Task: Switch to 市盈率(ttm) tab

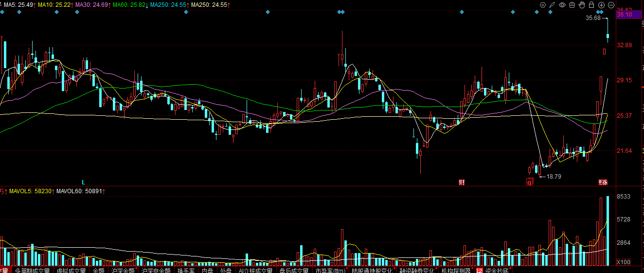Action: (x=330, y=271)
